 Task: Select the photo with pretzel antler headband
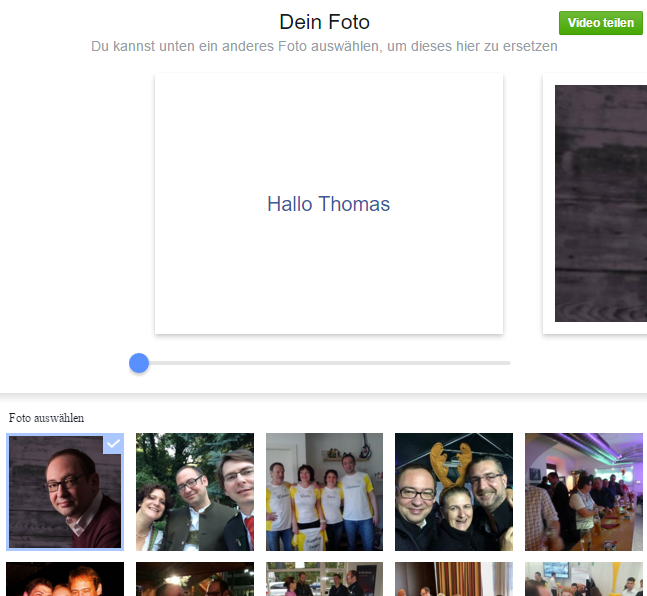453,492
